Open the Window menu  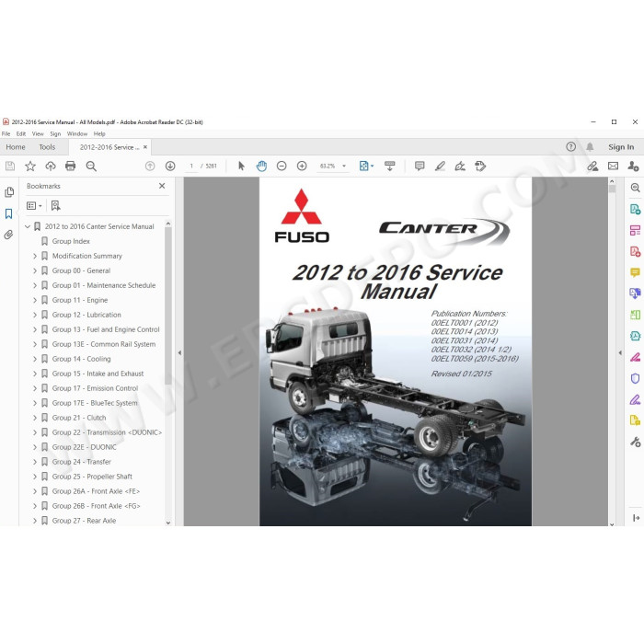(x=77, y=133)
